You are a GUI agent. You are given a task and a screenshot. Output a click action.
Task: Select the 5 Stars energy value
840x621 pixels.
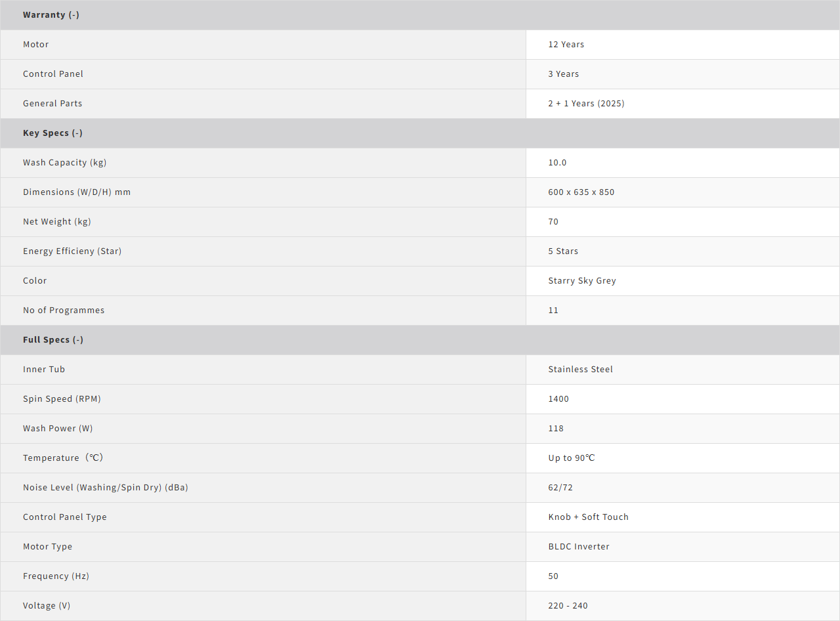click(x=563, y=251)
